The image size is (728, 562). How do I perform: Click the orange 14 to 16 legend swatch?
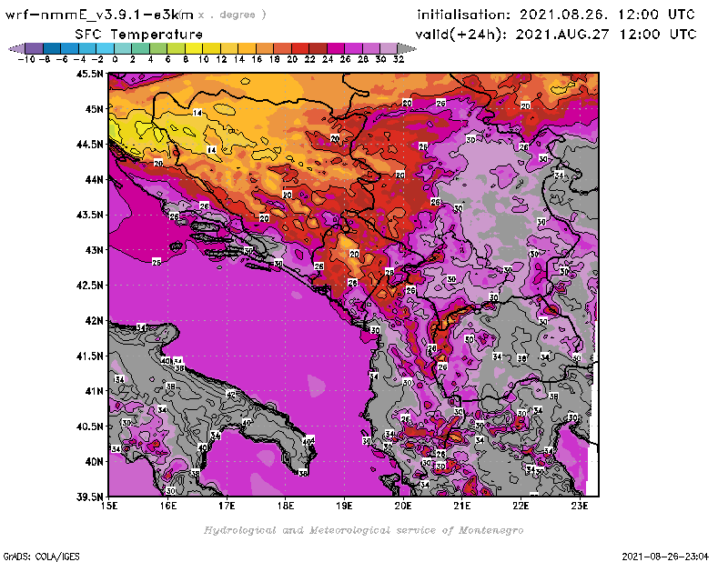(x=247, y=48)
